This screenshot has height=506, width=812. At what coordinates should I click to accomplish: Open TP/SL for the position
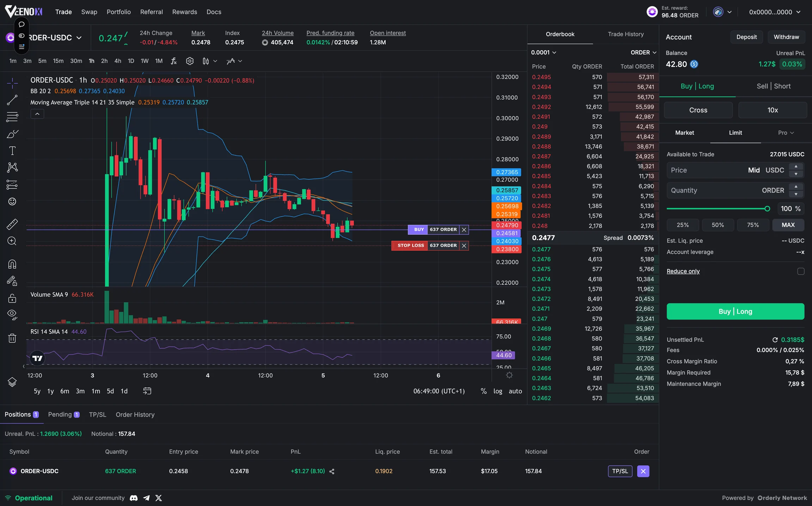620,471
